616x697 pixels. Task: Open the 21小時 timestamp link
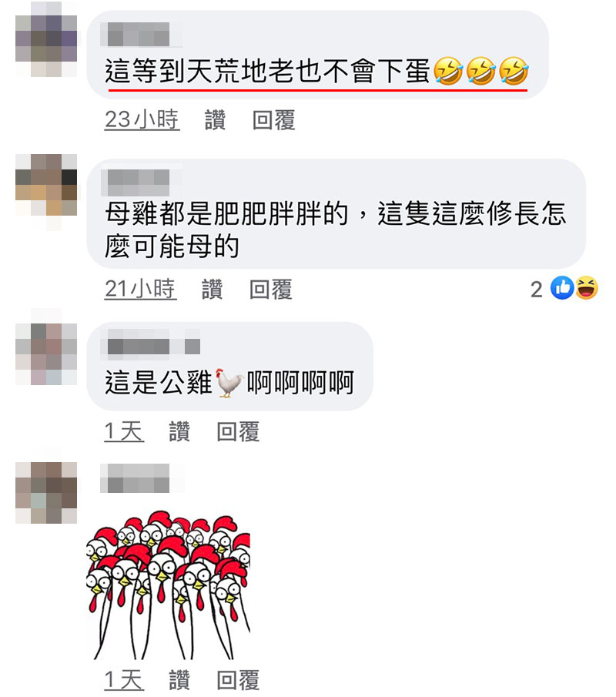(140, 290)
